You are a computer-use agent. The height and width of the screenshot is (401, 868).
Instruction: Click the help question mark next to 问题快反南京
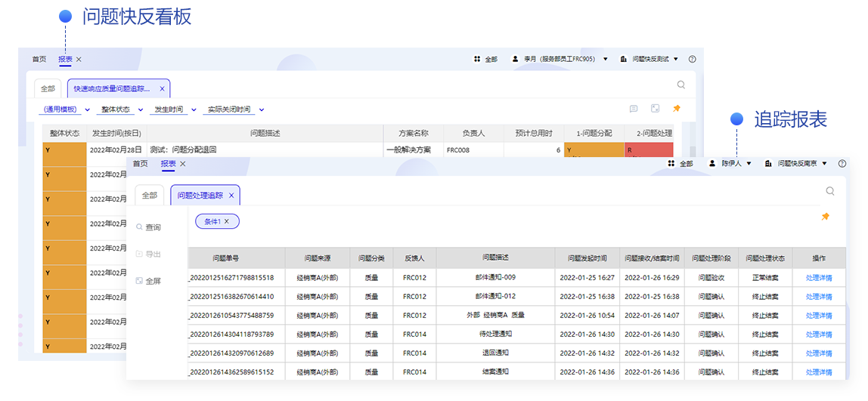(842, 163)
